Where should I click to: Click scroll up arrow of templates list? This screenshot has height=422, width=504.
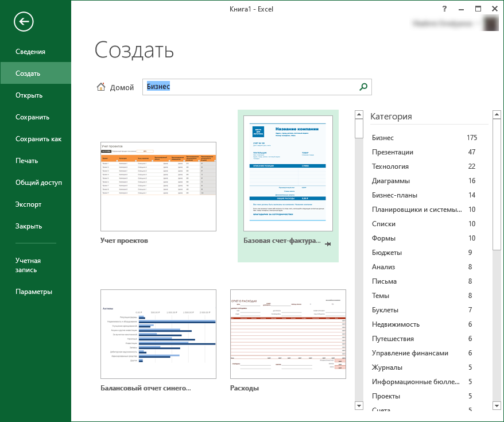(359, 114)
